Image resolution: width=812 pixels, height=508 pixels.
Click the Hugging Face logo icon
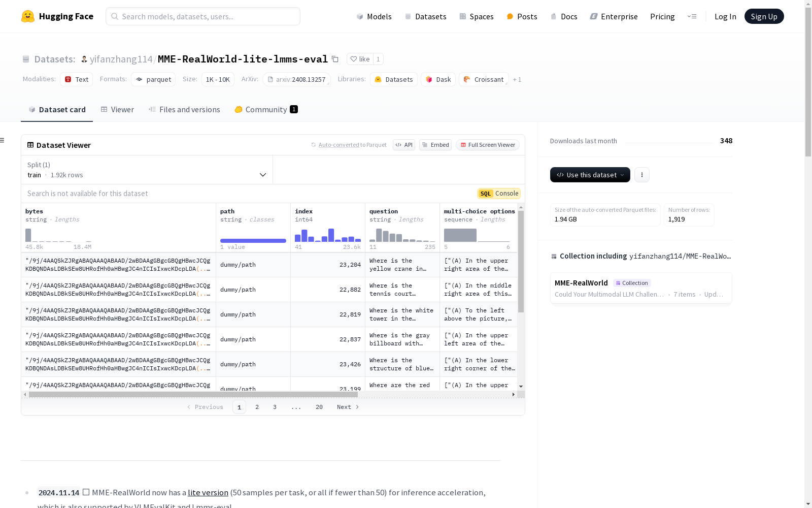28,16
